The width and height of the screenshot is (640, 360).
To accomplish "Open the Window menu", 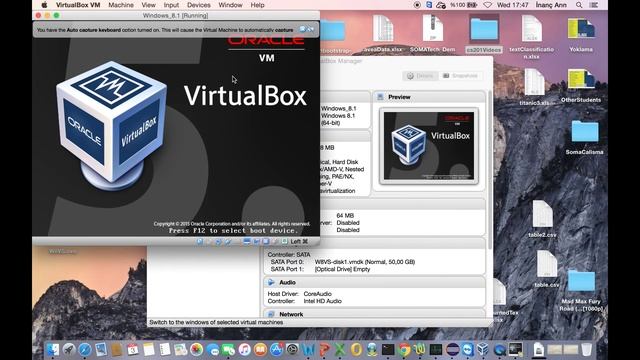I will (230, 5).
